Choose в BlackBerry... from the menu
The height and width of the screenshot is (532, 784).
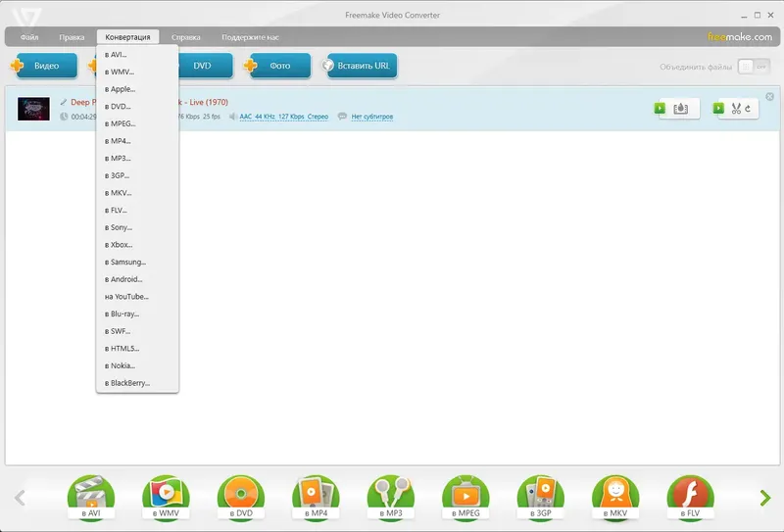(x=137, y=383)
